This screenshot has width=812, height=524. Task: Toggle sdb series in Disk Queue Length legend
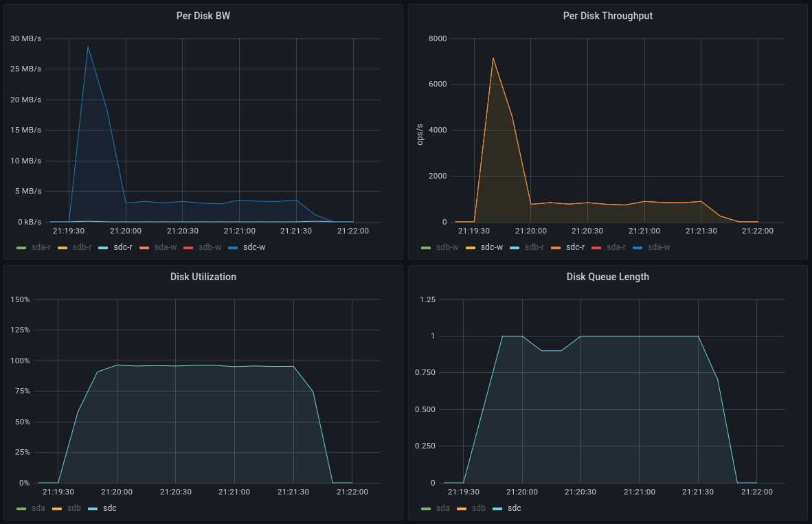pos(479,508)
